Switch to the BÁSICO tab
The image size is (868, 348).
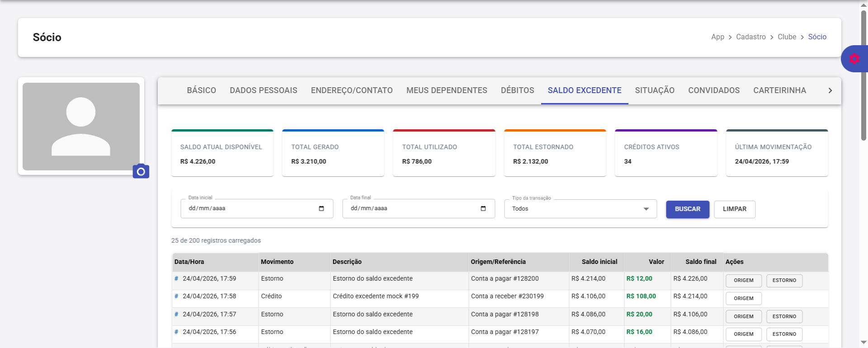[x=202, y=90]
